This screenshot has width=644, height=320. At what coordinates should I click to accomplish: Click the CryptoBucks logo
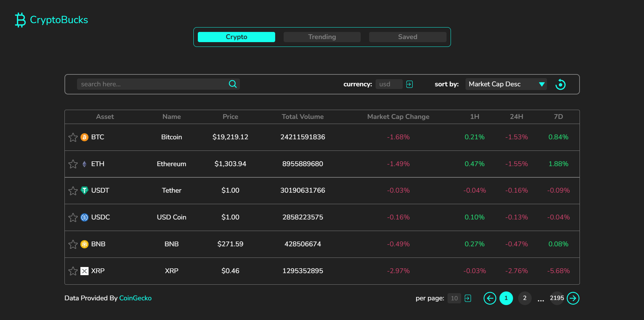point(52,20)
